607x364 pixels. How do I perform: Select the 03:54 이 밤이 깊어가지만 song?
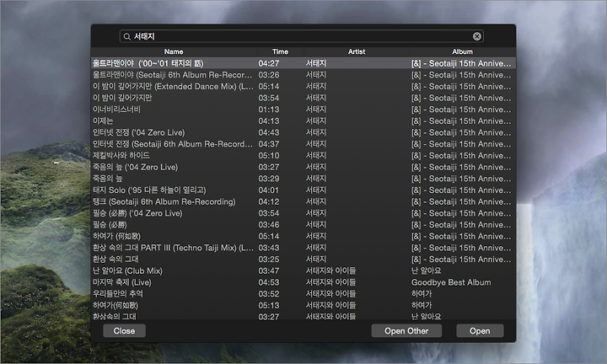(x=303, y=98)
